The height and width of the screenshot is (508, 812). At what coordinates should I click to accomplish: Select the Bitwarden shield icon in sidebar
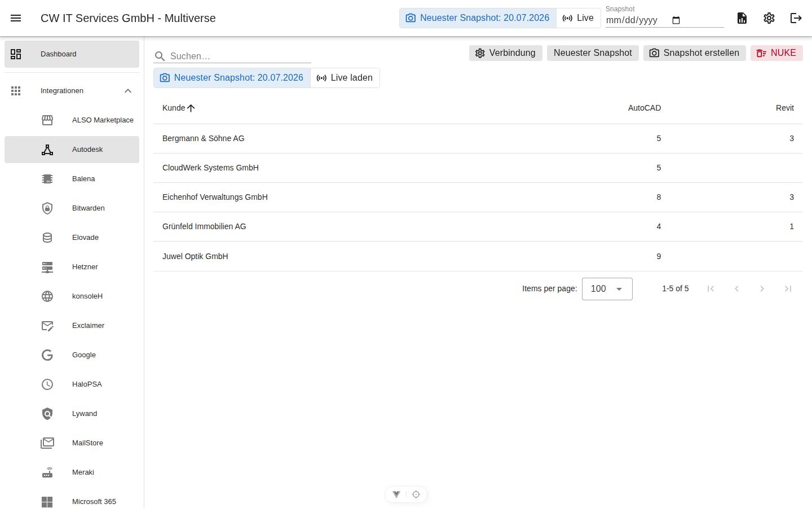(47, 208)
